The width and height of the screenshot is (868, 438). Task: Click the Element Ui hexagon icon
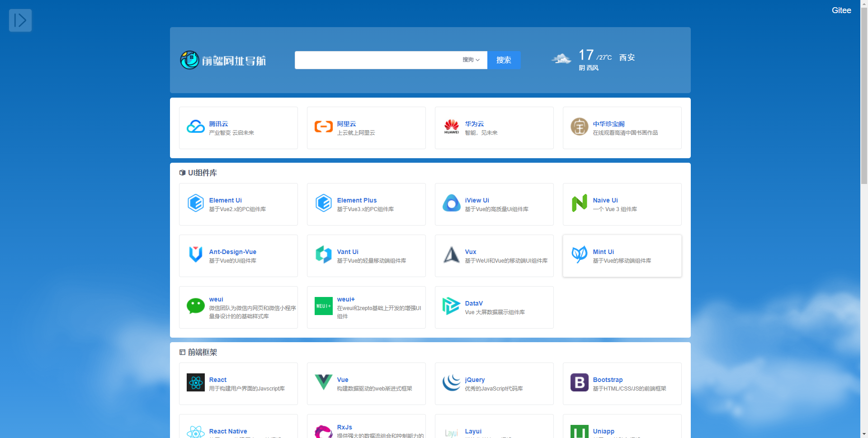196,203
